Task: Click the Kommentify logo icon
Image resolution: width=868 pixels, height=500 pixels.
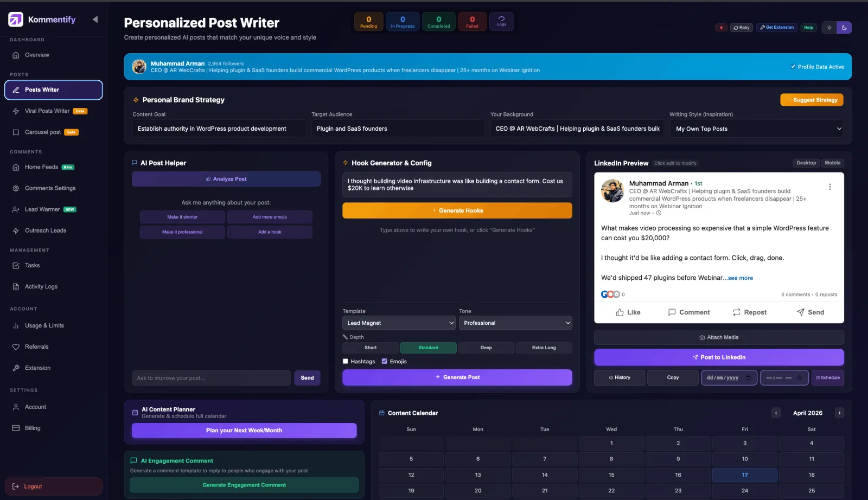Action: pyautogui.click(x=16, y=20)
